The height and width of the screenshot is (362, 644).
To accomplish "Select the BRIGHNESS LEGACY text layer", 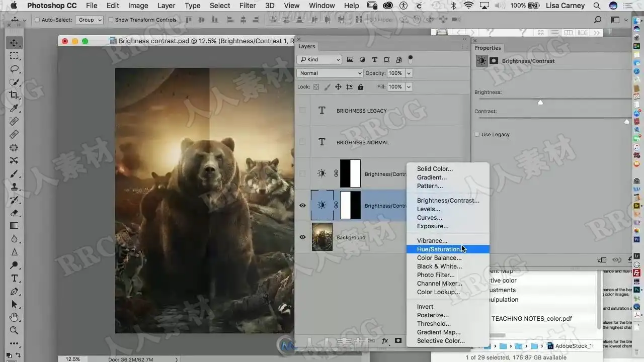I will 361,111.
